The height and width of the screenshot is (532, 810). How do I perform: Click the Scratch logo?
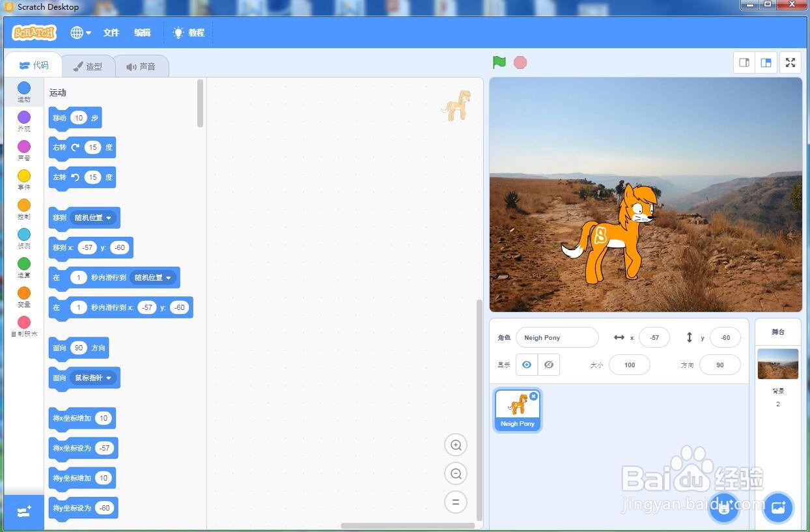(35, 33)
